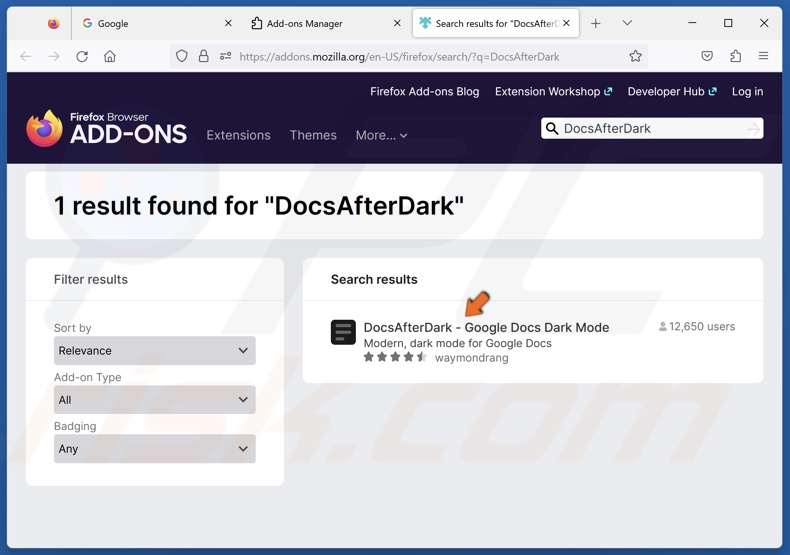Minimize the Firefox window
The height and width of the screenshot is (555, 790).
[x=692, y=23]
